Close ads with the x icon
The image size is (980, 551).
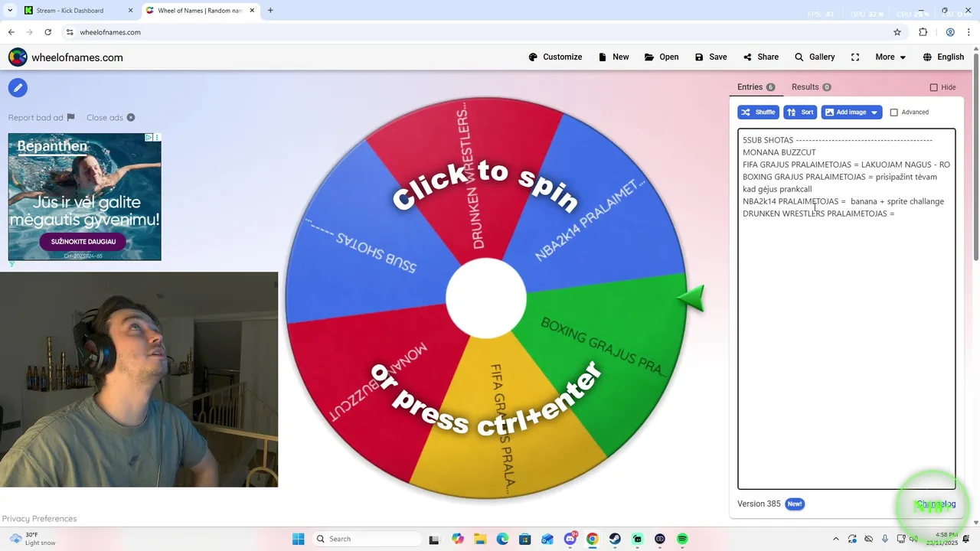click(x=131, y=118)
